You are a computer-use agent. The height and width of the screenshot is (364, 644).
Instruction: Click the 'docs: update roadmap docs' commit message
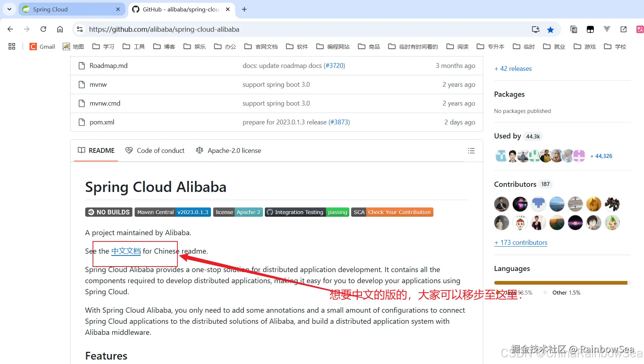pyautogui.click(x=282, y=66)
